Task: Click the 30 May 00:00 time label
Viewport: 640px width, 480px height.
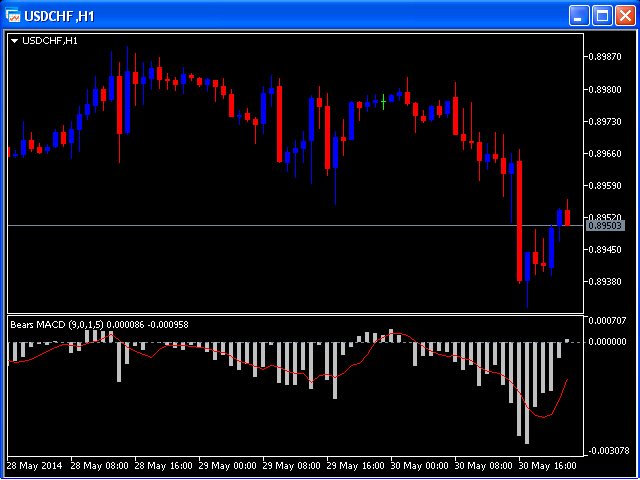Action: point(420,466)
